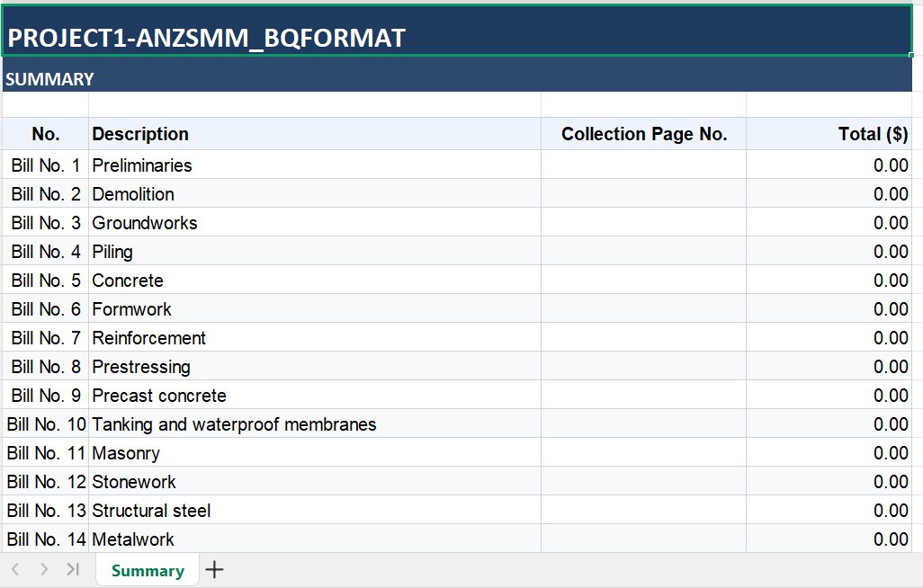Click the next sheet navigation arrow
Screen dimensions: 923x588
point(43,569)
